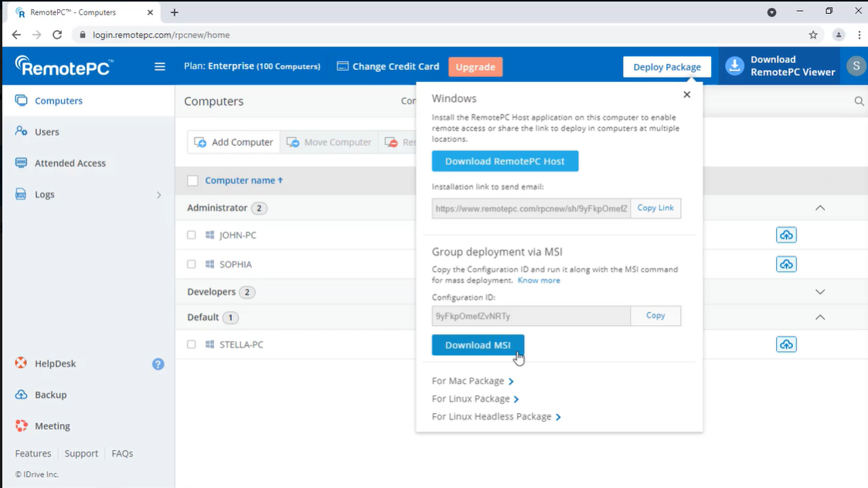Screen dimensions: 868x488
Task: Open the JOHN-PC computer entry
Action: pyautogui.click(x=237, y=235)
